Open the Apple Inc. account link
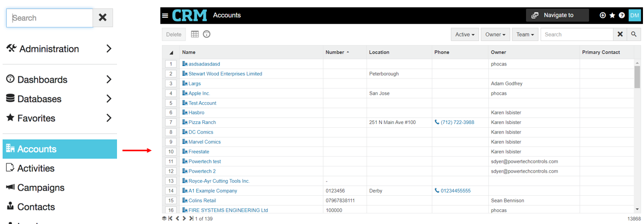The width and height of the screenshot is (644, 224). pos(199,93)
